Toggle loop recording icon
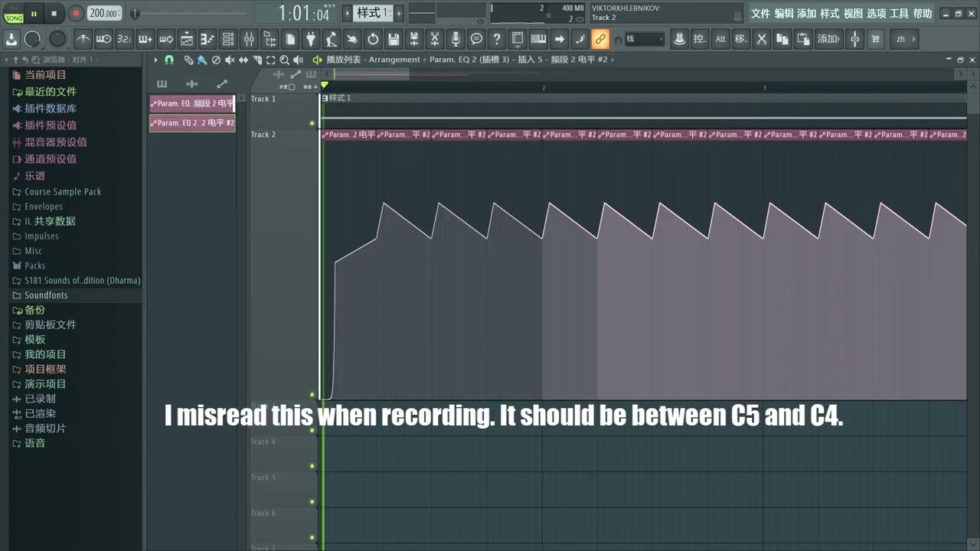 click(x=166, y=39)
